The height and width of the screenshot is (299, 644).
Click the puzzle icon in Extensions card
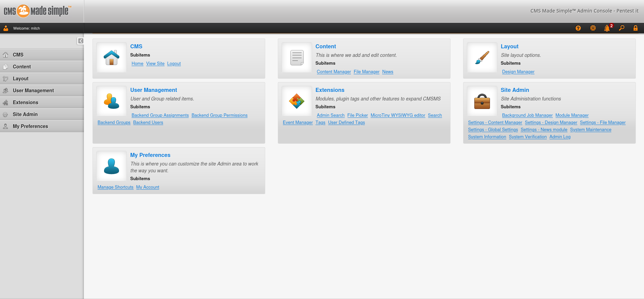[x=297, y=101]
